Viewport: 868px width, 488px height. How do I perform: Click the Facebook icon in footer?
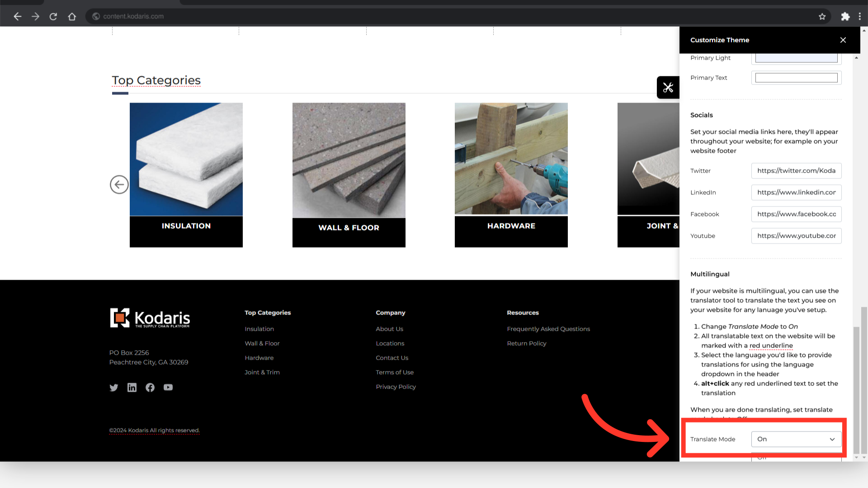(150, 388)
